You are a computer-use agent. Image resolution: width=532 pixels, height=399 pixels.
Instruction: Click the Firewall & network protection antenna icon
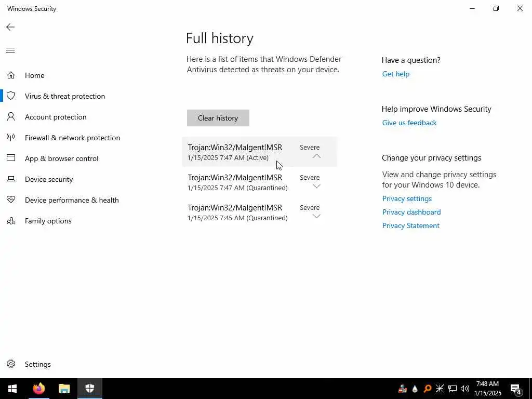point(11,137)
